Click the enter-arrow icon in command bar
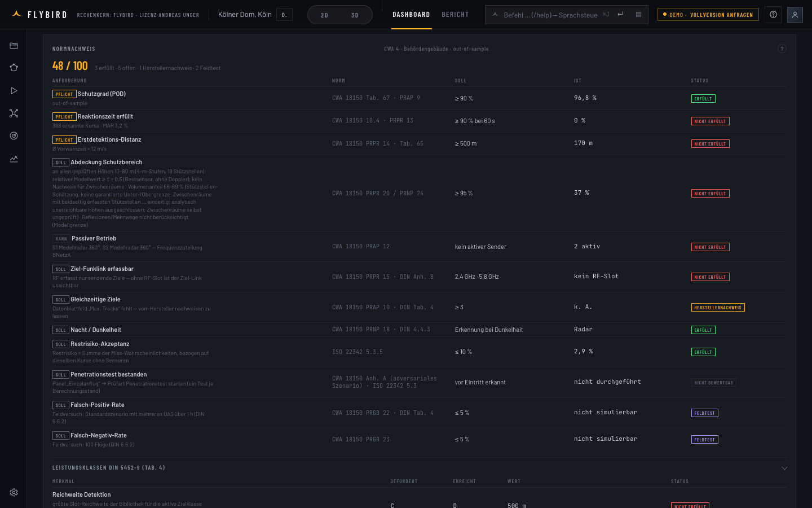The image size is (812, 508). point(620,15)
